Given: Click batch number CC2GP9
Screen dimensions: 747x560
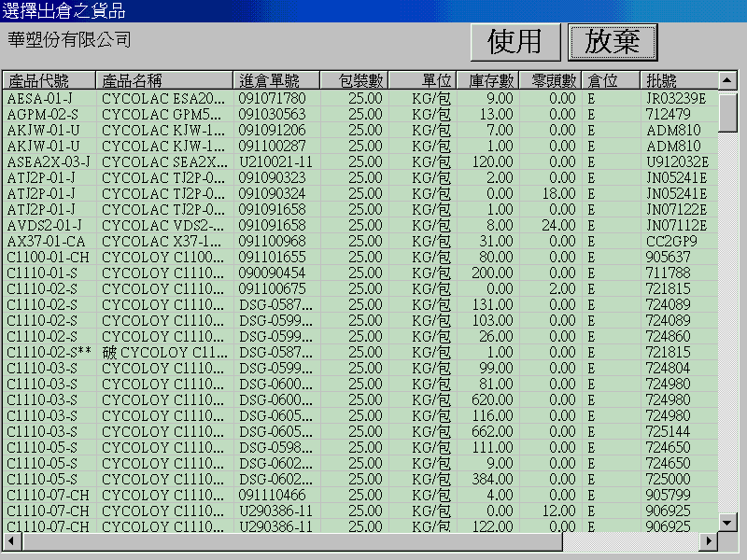Looking at the screenshot, I should click(x=671, y=241).
